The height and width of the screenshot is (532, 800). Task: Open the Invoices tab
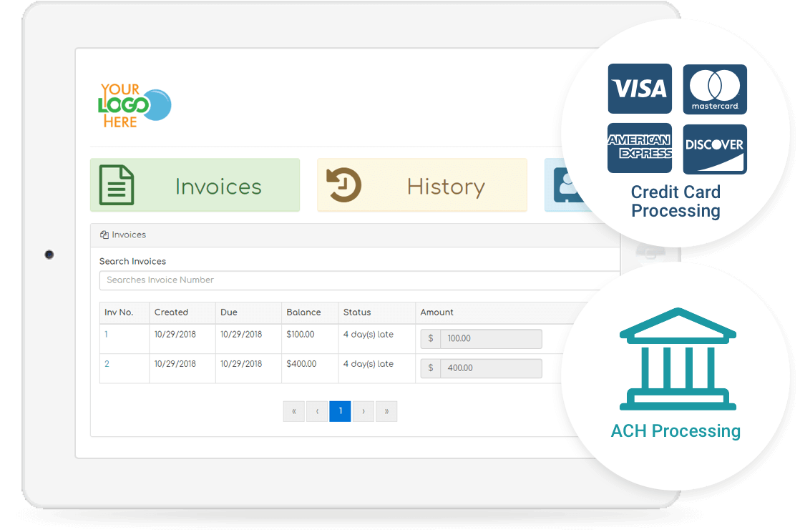point(195,185)
